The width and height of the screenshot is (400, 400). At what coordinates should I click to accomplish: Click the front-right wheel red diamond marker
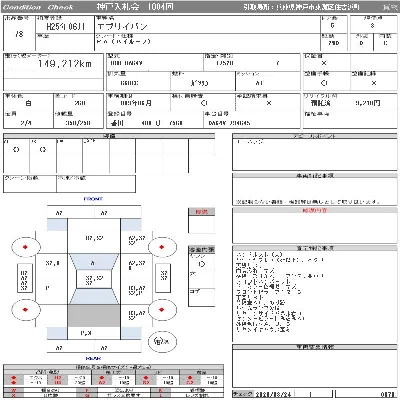[x=162, y=247]
